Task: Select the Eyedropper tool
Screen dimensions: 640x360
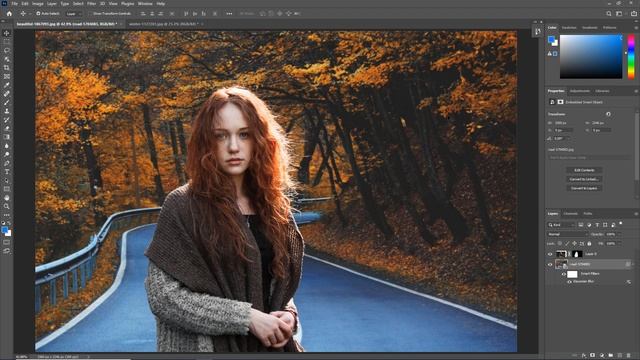Action: 7,85
